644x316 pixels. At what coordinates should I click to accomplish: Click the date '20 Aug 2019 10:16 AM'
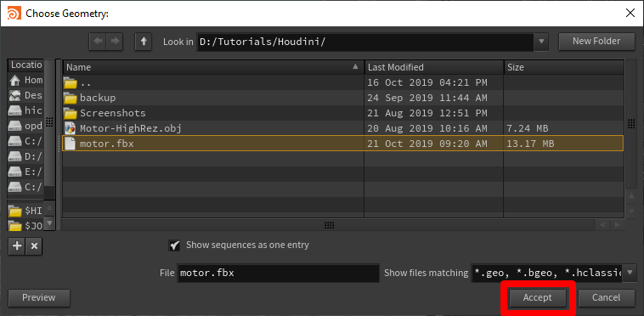click(x=427, y=128)
